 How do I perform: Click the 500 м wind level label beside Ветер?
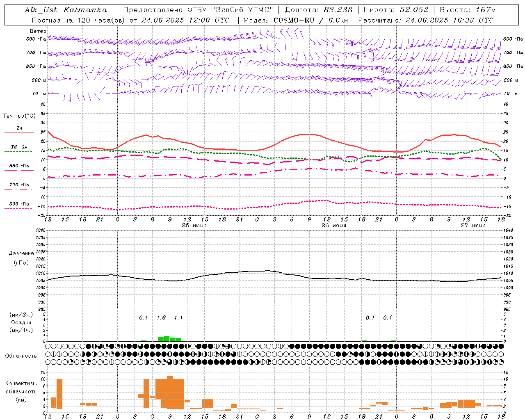pos(39,80)
